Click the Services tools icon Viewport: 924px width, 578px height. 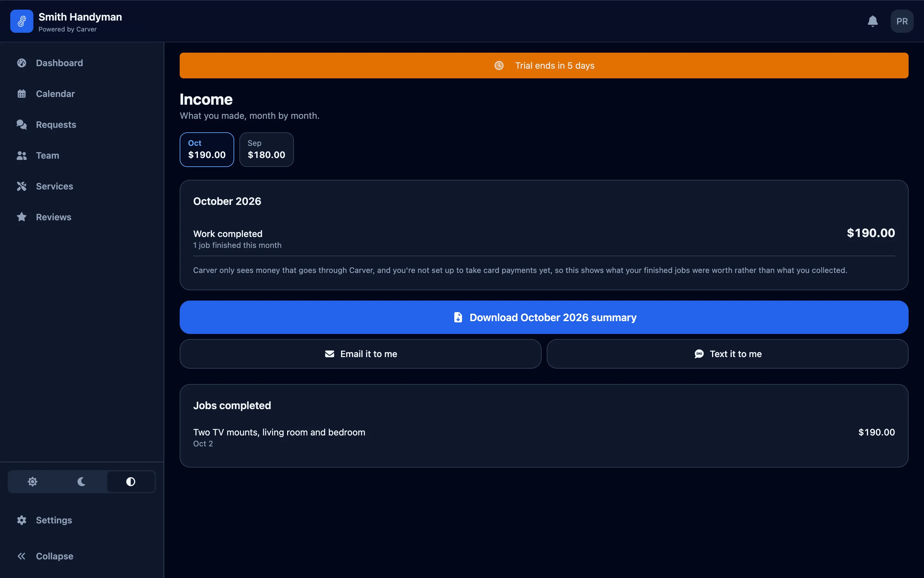pos(22,186)
